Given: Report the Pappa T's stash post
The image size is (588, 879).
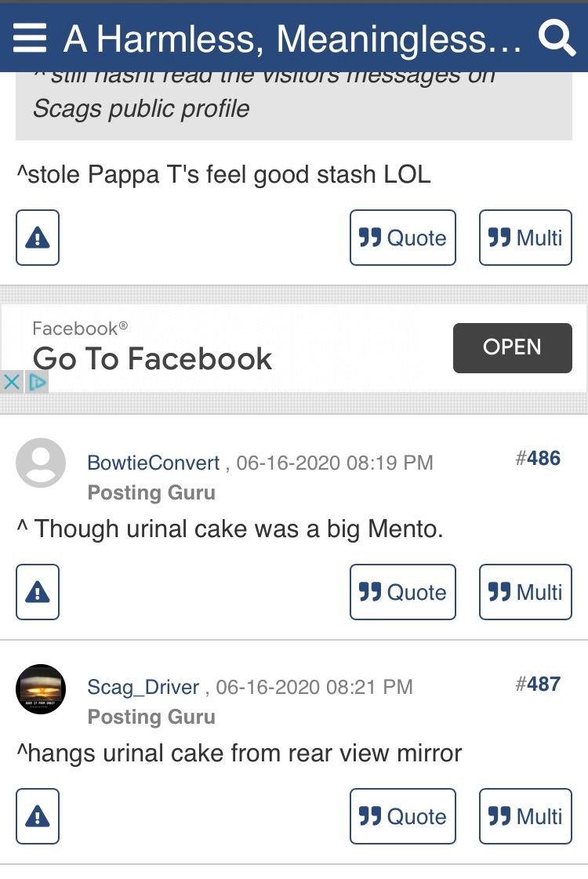Looking at the screenshot, I should click(x=38, y=238).
